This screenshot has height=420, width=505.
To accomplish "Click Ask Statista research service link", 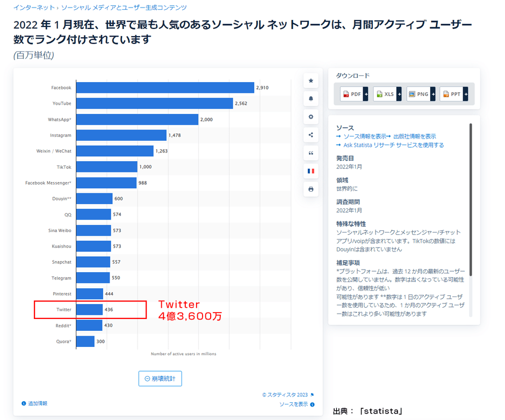I will [x=393, y=145].
